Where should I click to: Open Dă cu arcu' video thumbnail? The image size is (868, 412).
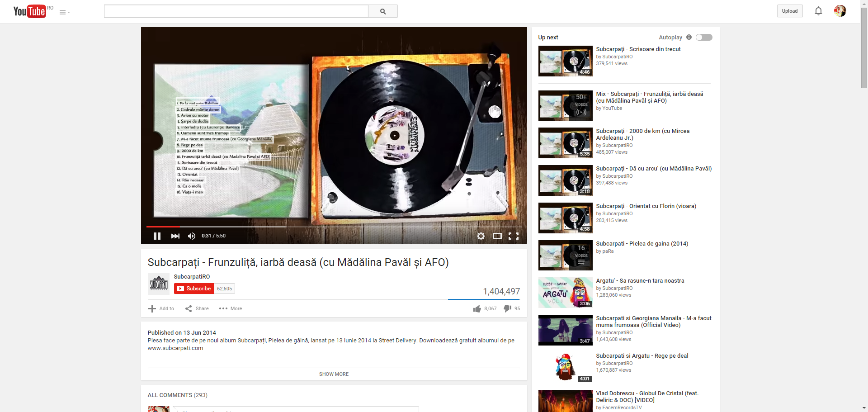[566, 180]
